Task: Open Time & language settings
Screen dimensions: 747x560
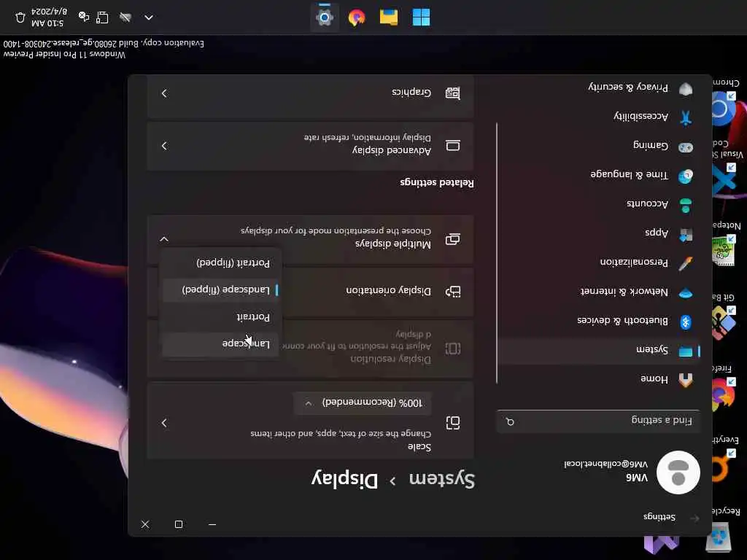Action: 598,175
